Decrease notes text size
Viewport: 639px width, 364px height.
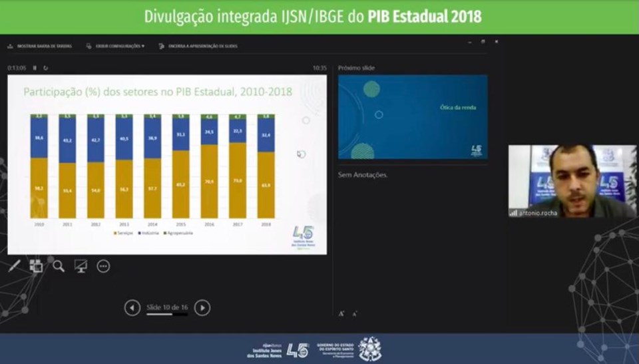354,313
